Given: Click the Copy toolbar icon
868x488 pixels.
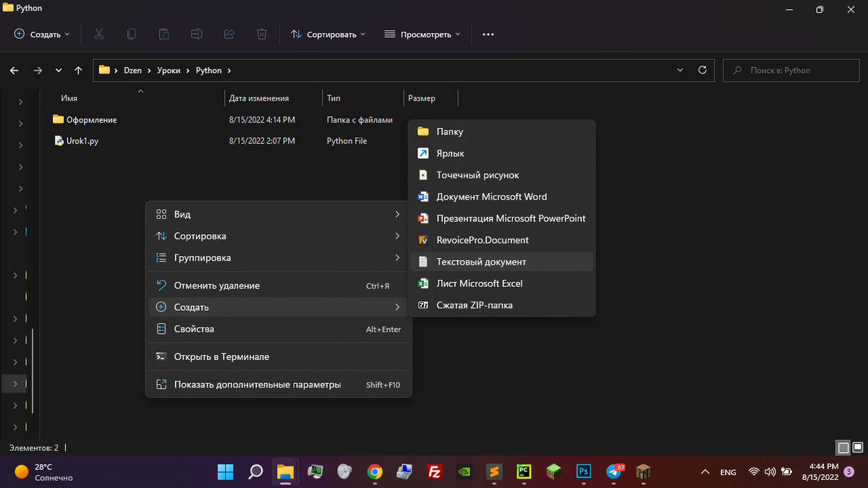Looking at the screenshot, I should (x=132, y=34).
